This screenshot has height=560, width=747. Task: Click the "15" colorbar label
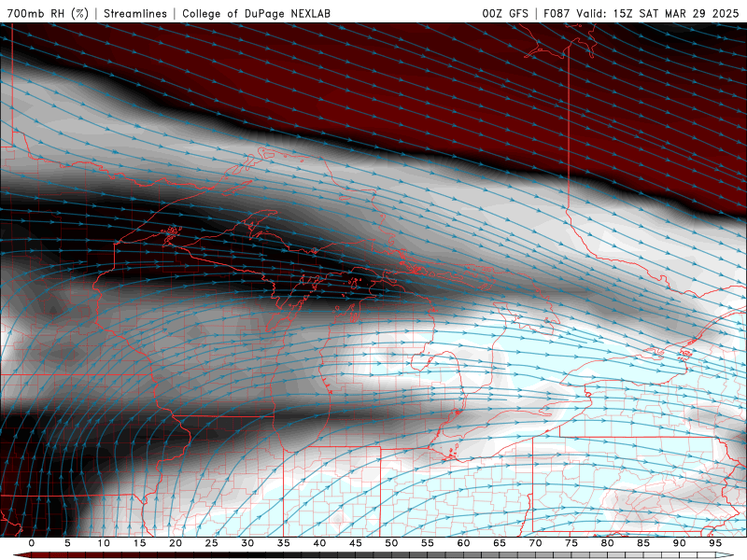click(x=139, y=543)
